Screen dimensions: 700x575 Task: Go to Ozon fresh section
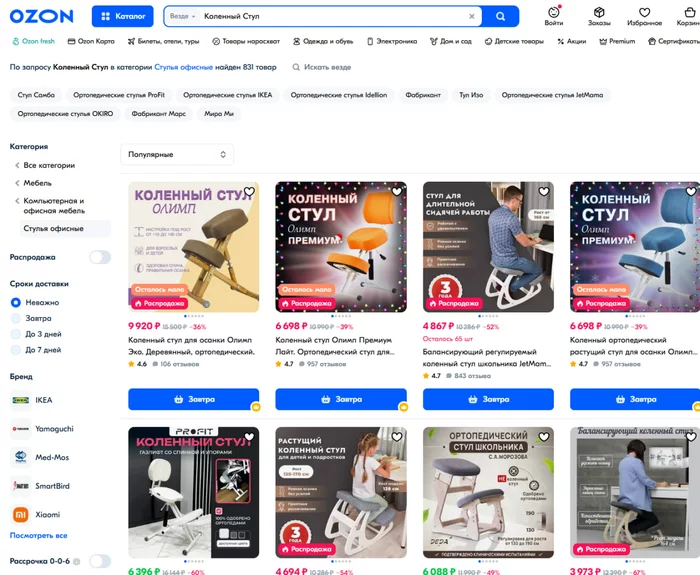33,41
